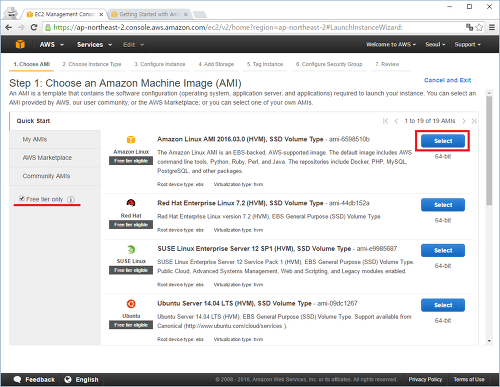
Task: Click the globe language icon
Action: coord(68,379)
